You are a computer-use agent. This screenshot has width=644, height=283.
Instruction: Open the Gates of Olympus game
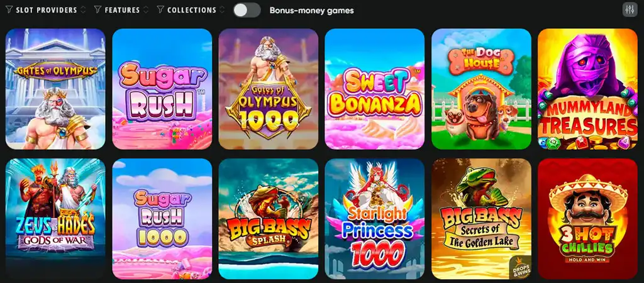click(x=55, y=89)
